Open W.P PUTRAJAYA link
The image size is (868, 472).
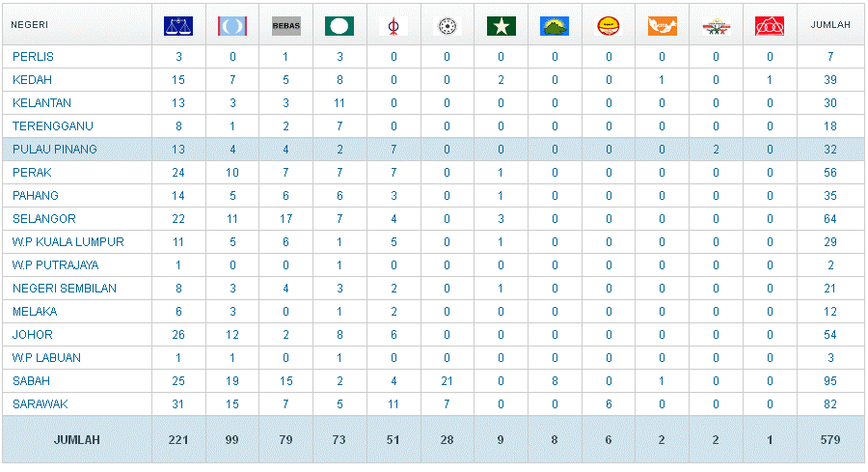tap(55, 265)
